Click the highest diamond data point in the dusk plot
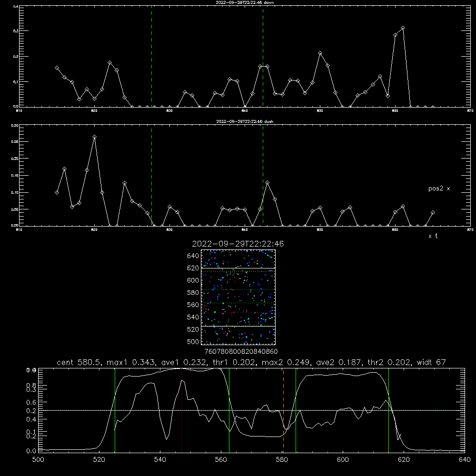The image size is (476, 476). click(x=94, y=137)
